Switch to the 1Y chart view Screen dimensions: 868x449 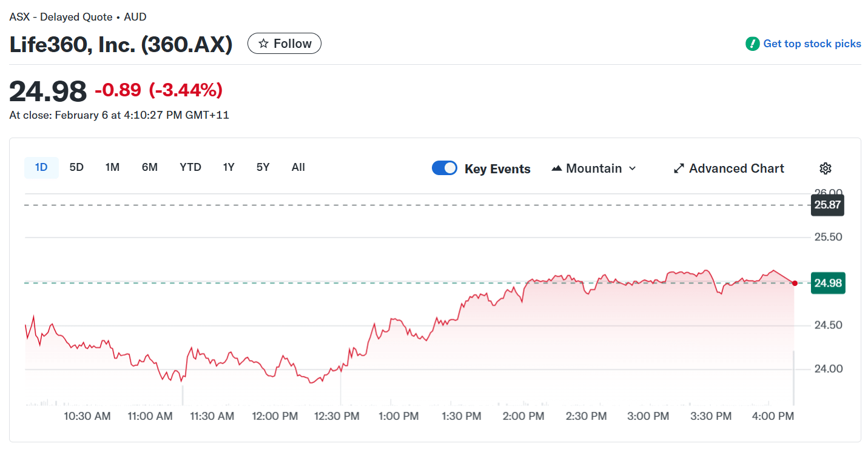click(228, 167)
